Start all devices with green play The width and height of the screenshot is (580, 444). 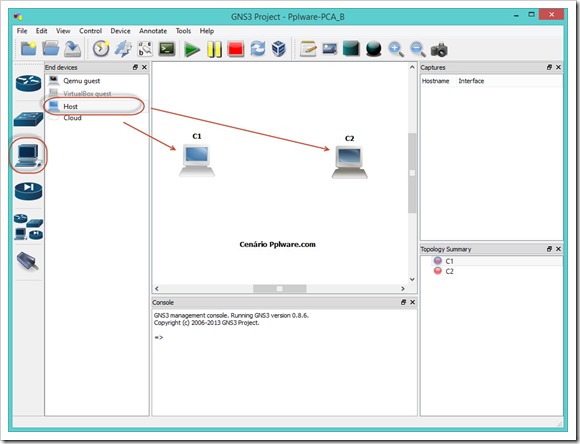(x=192, y=49)
